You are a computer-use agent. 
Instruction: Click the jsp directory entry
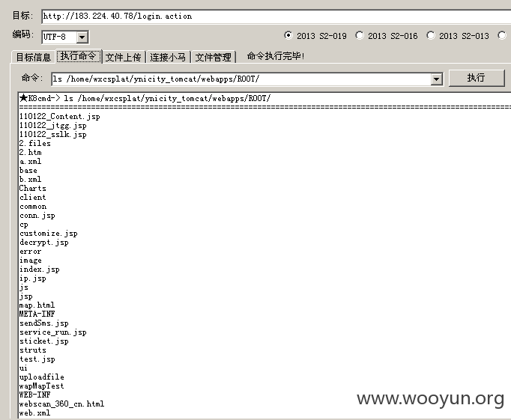26,296
